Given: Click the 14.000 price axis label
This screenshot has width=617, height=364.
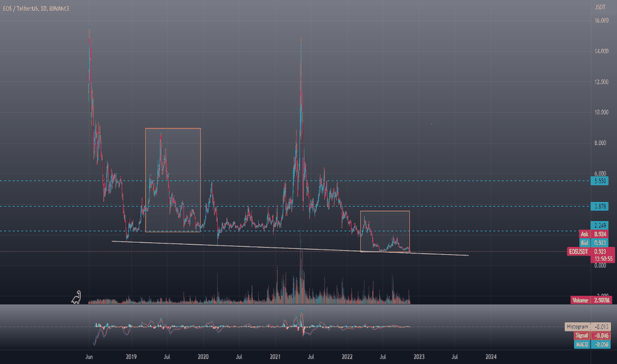Looking at the screenshot, I should (x=601, y=51).
